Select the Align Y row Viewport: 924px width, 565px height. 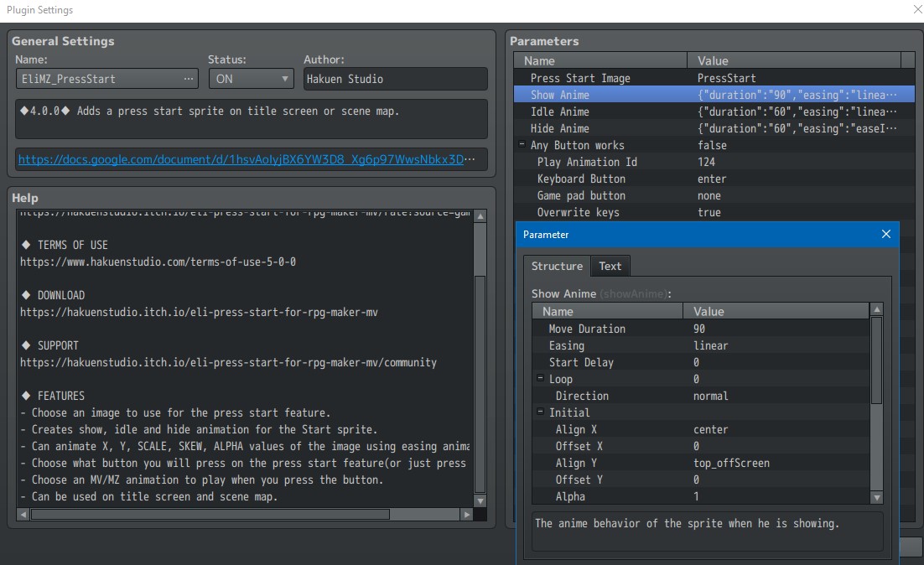(x=701, y=463)
